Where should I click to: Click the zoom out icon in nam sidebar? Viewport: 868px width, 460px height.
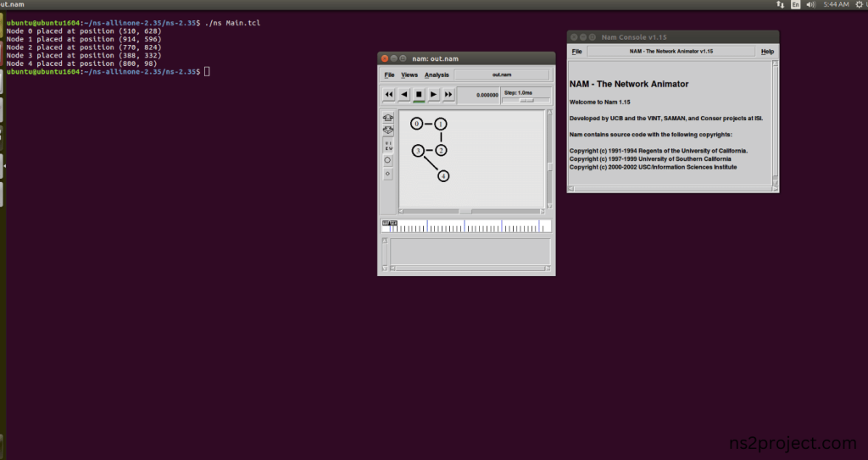[x=388, y=130]
